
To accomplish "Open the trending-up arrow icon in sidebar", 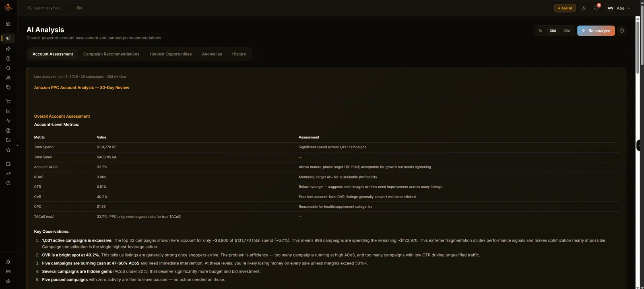I will (x=8, y=173).
